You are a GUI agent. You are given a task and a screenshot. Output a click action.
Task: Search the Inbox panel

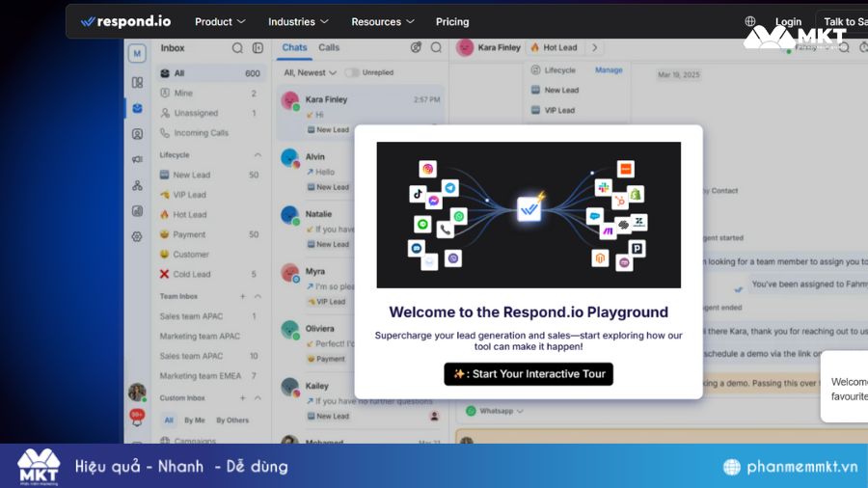pos(237,48)
